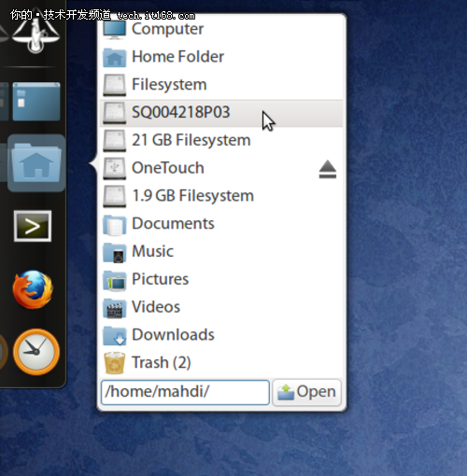Open the Downloads folder
Image resolution: width=467 pixels, height=476 pixels.
point(221,335)
